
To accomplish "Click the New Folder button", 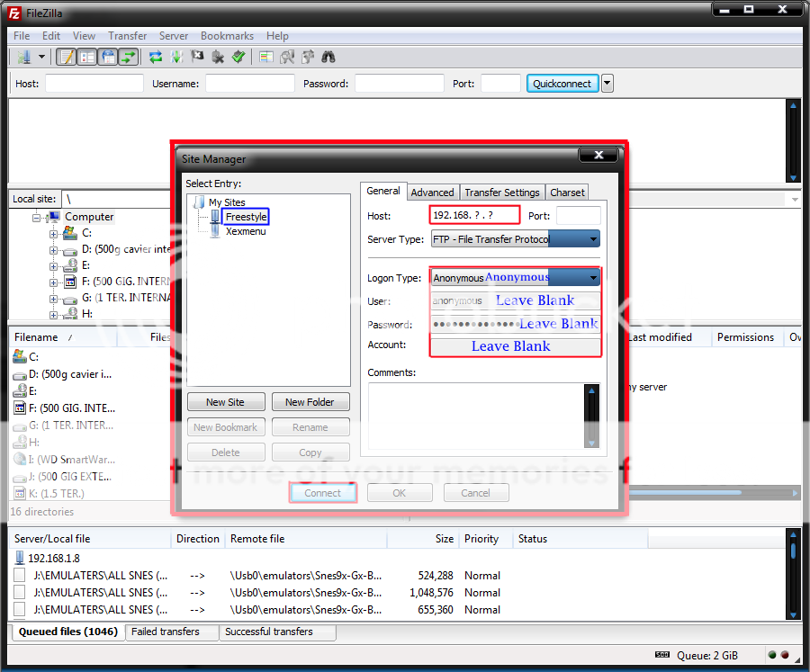I will [310, 402].
